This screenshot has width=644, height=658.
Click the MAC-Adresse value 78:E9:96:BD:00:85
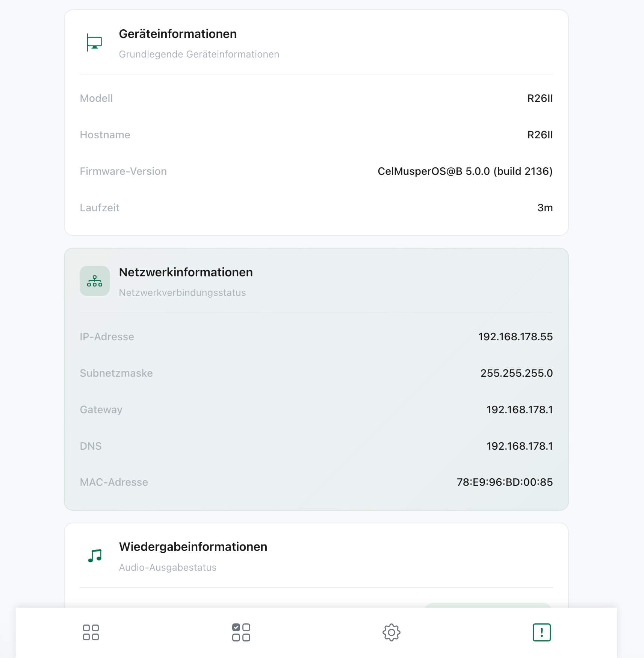click(505, 482)
